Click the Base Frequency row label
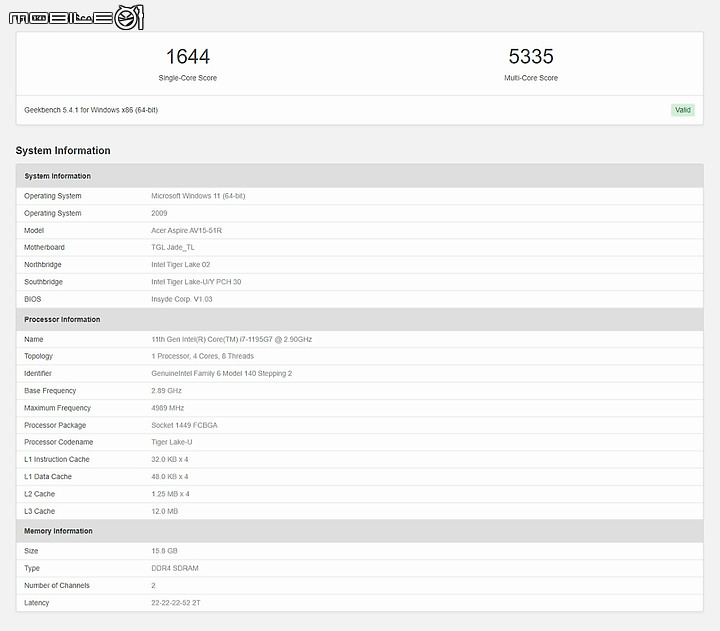 pos(50,391)
